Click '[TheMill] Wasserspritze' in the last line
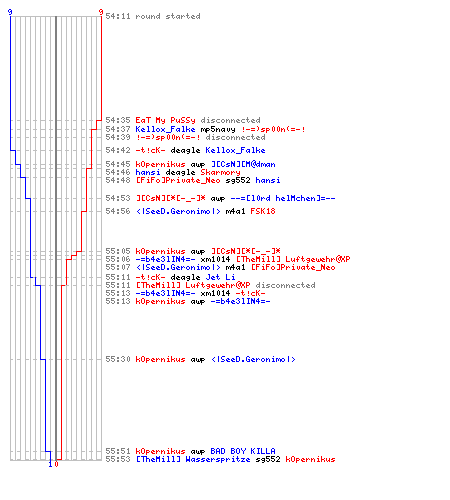The image size is (450, 500). (x=193, y=459)
